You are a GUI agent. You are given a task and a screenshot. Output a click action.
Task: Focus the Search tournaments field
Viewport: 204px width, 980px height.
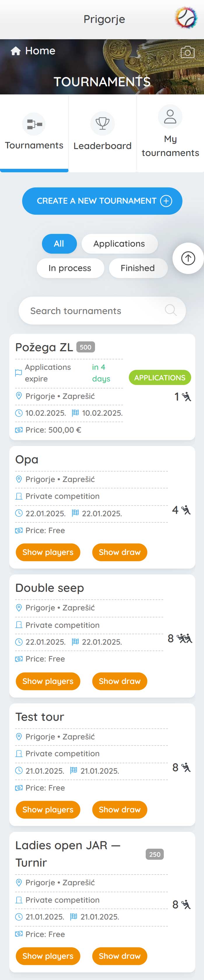point(102,310)
